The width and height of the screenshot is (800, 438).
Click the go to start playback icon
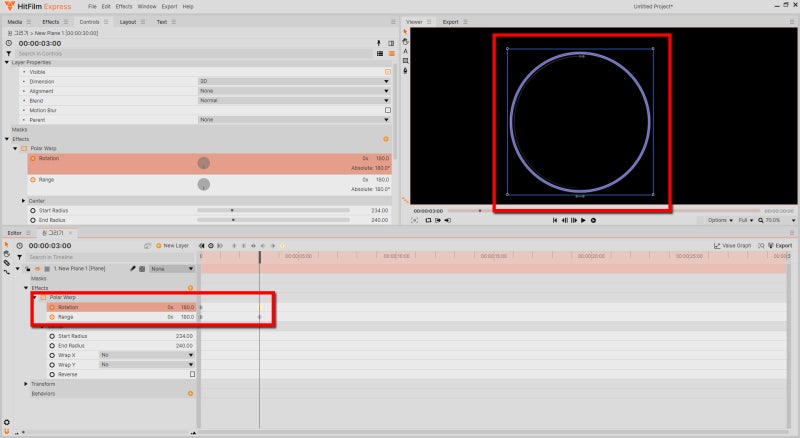pos(555,221)
